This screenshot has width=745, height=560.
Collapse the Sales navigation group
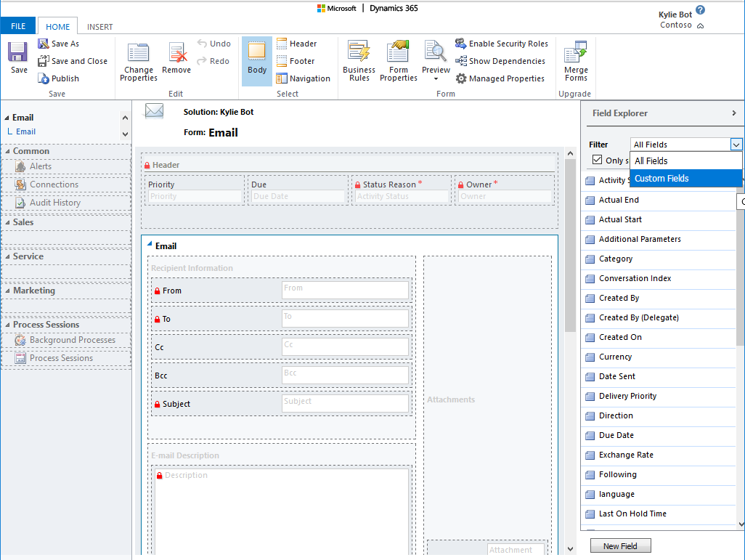pos(7,222)
